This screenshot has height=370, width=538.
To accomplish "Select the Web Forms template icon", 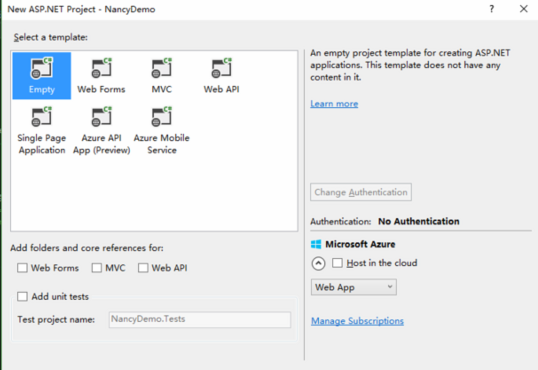I will [x=102, y=68].
